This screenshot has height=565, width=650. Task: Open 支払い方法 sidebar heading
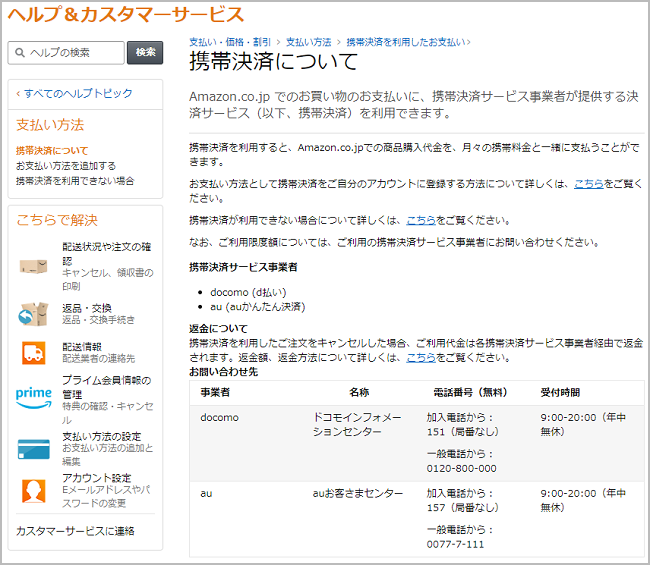(x=50, y=125)
